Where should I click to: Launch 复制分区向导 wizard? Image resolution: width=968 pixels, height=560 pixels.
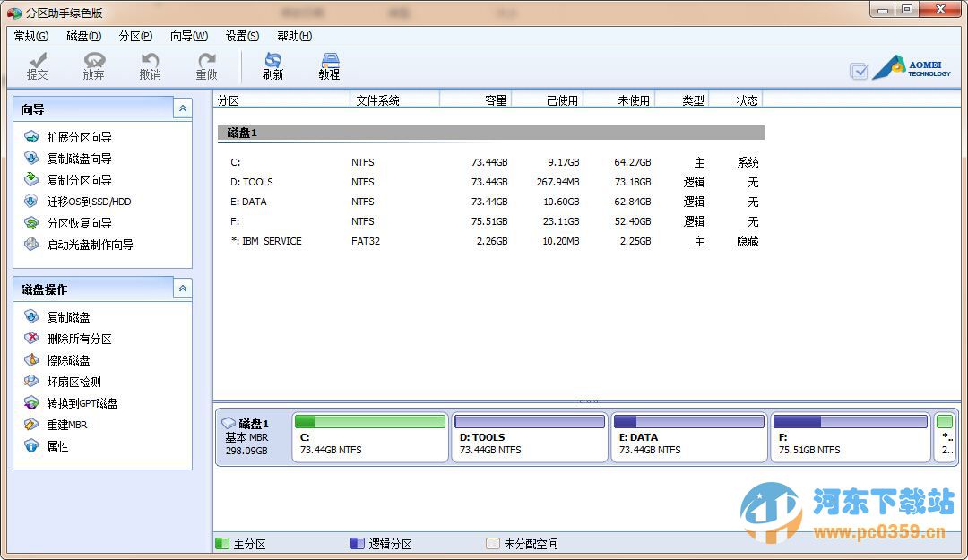(79, 180)
